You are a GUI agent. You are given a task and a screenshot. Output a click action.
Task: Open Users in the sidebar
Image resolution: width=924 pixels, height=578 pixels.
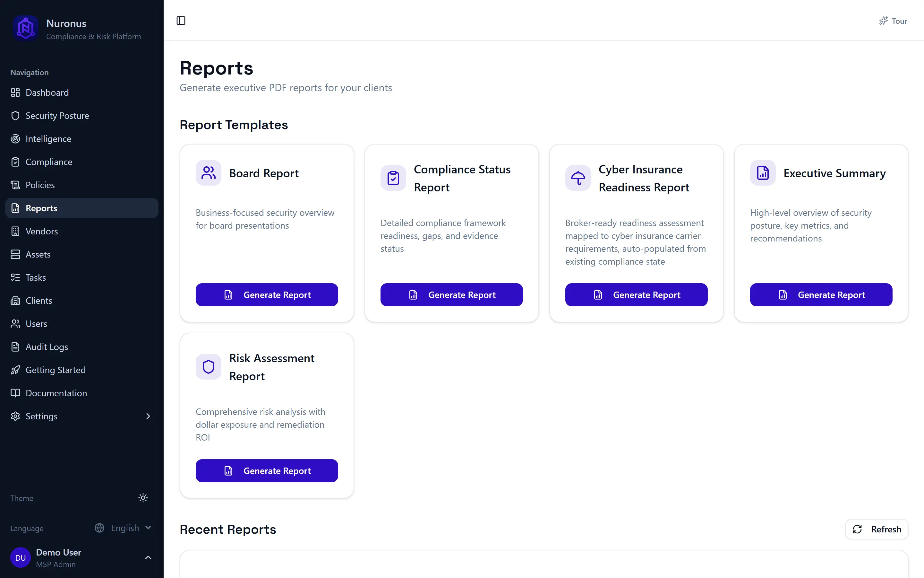pyautogui.click(x=82, y=324)
